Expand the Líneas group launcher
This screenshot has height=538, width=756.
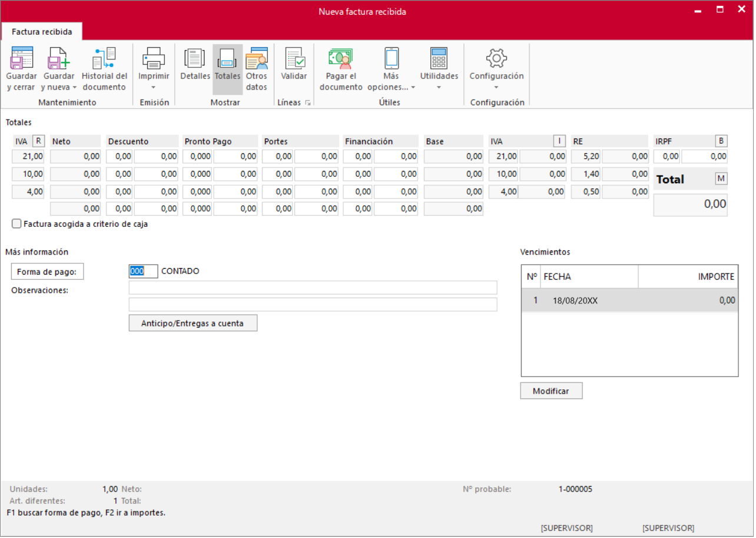[307, 103]
